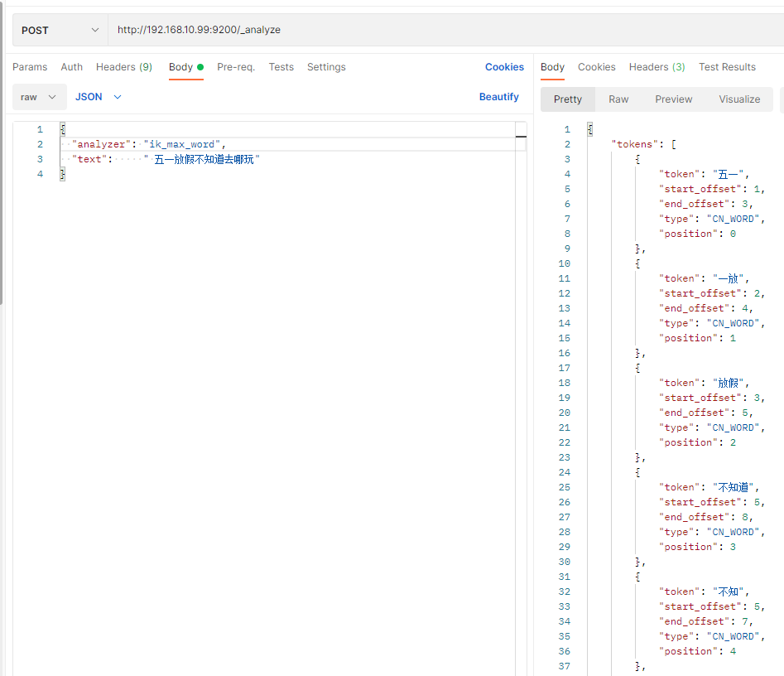Switch to the Params tab
784x676 pixels.
pos(30,67)
